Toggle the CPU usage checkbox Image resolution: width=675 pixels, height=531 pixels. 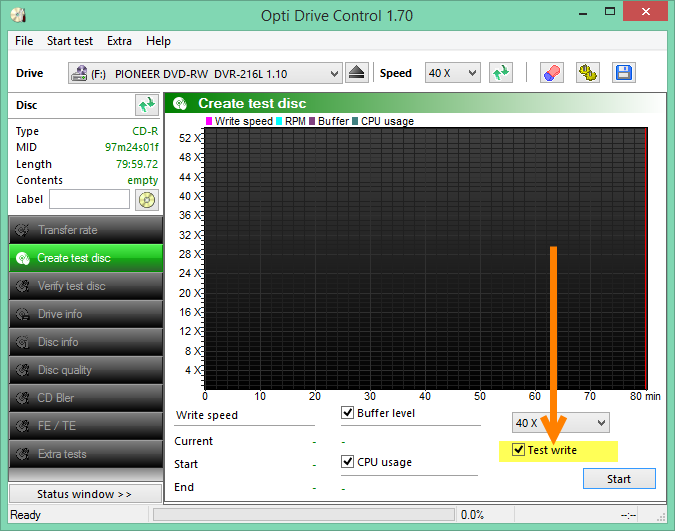coord(347,462)
